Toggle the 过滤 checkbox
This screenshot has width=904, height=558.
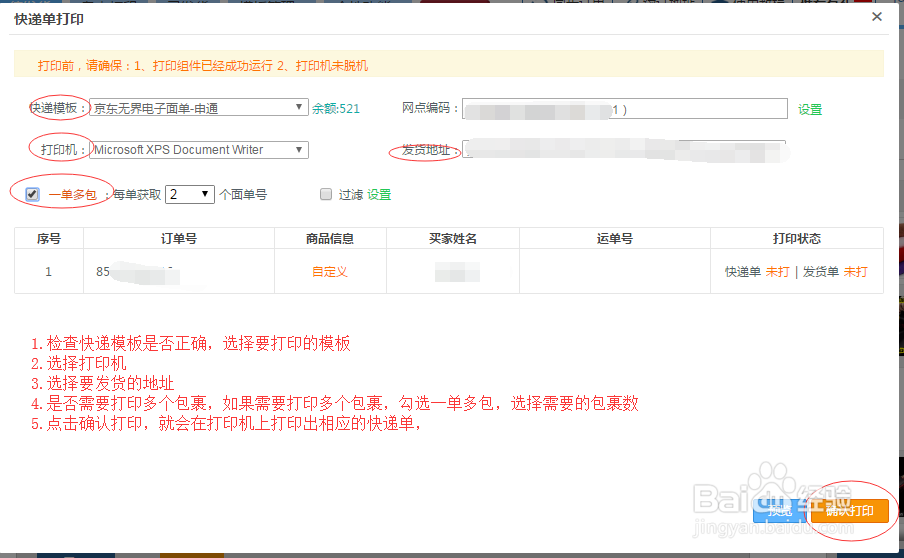click(x=326, y=194)
